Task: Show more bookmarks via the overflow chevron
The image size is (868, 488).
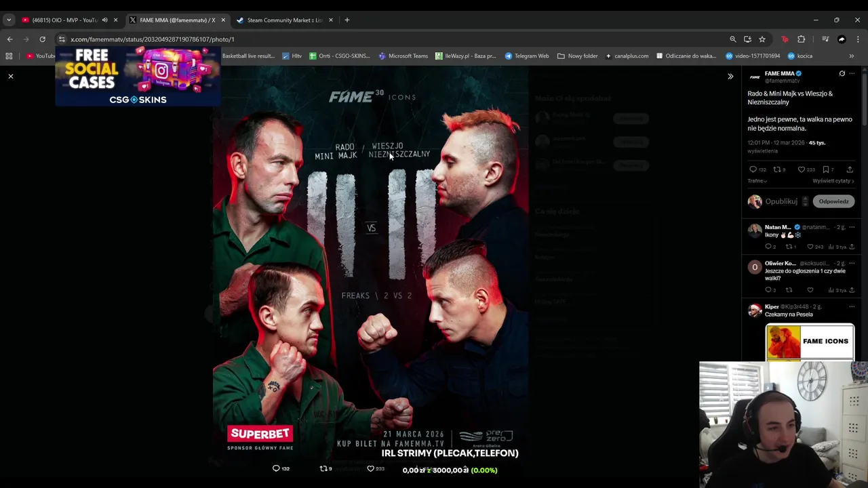Action: pyautogui.click(x=852, y=56)
